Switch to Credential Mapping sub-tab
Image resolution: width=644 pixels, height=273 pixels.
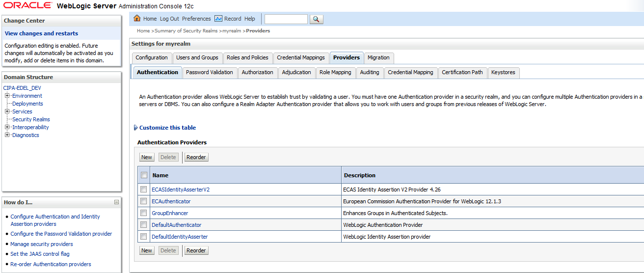tap(410, 73)
